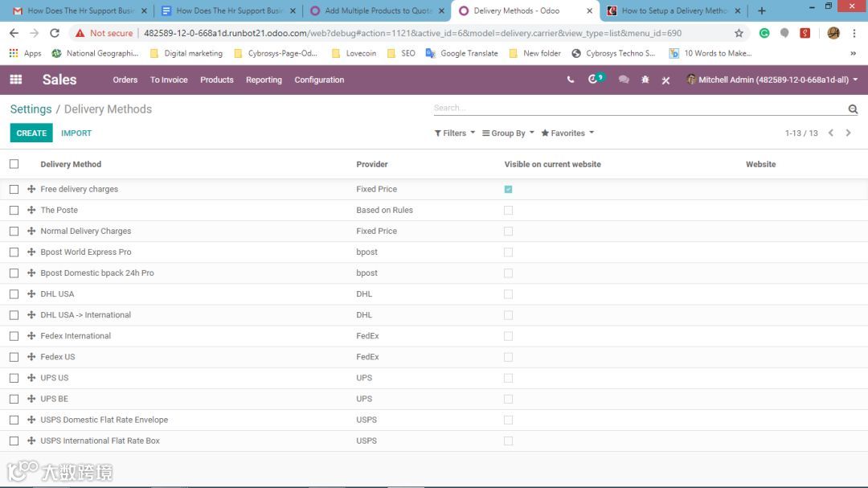
Task: Click the phone call icon in navbar
Action: [x=570, y=80]
